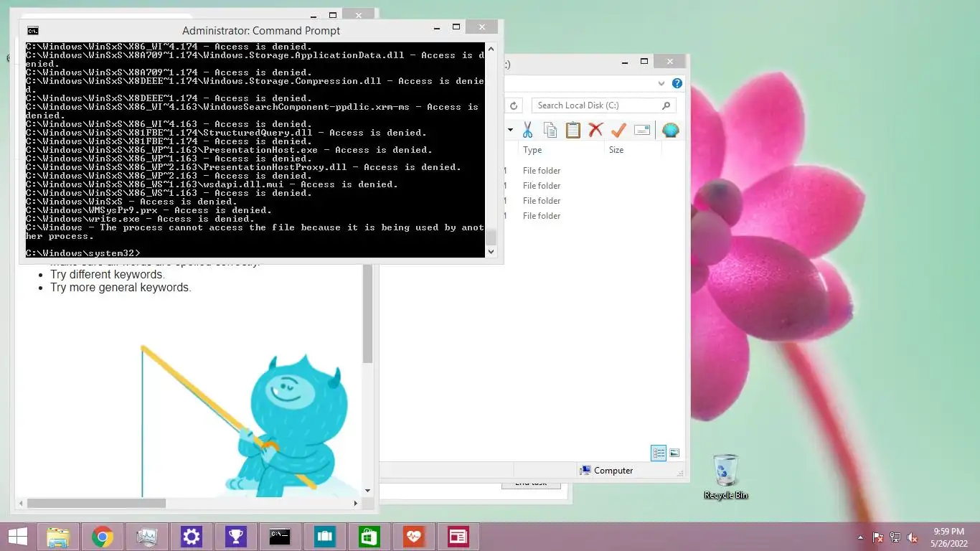Click the envelope Email icon in Explorer toolbar
This screenshot has height=551, width=980.
click(642, 130)
